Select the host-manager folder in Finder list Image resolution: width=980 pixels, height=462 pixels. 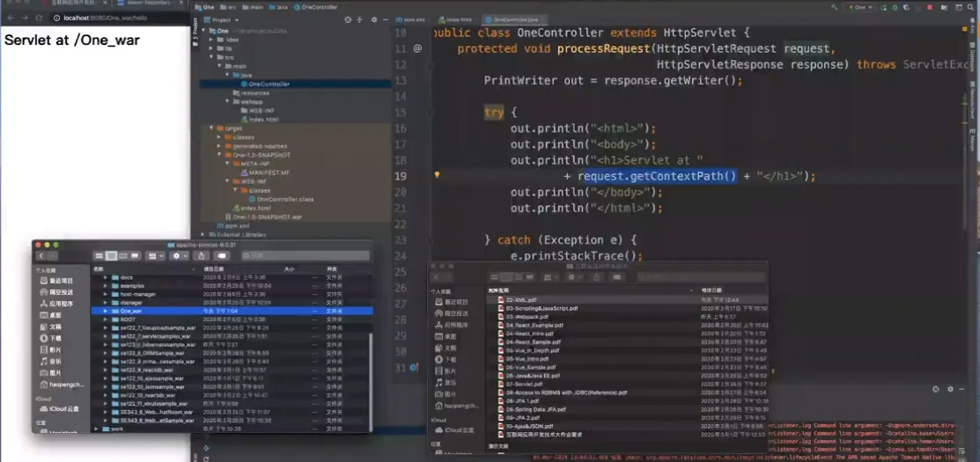(x=232, y=294)
